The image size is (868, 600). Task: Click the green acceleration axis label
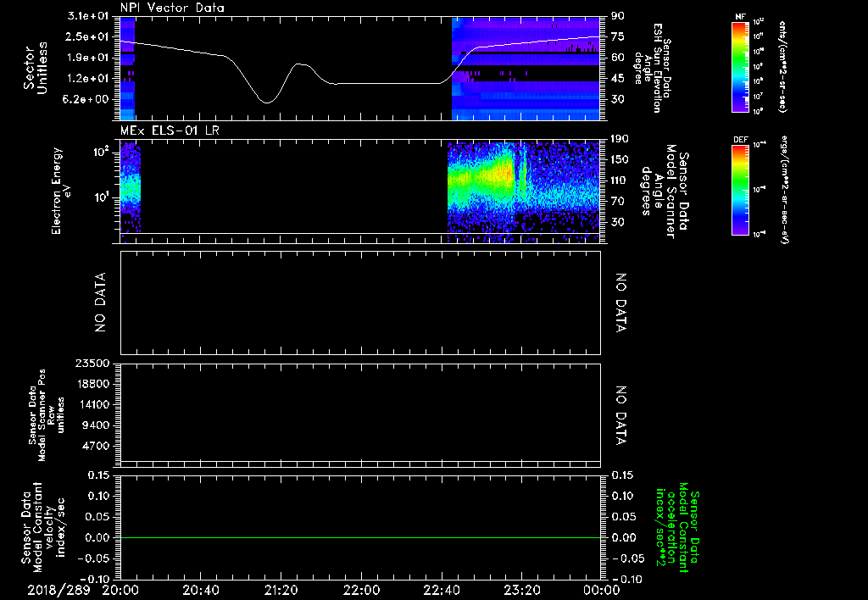click(677, 527)
